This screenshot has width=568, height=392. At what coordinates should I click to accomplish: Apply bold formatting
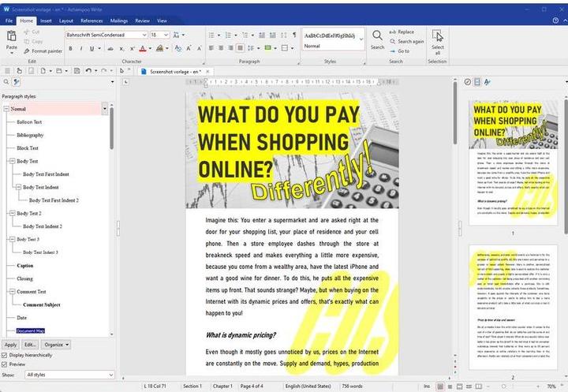(71, 49)
